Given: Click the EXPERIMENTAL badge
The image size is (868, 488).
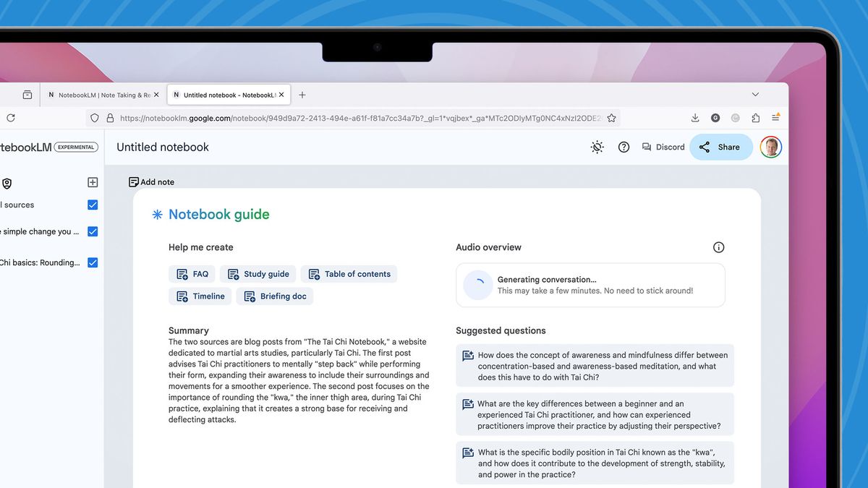Looking at the screenshot, I should 76,147.
